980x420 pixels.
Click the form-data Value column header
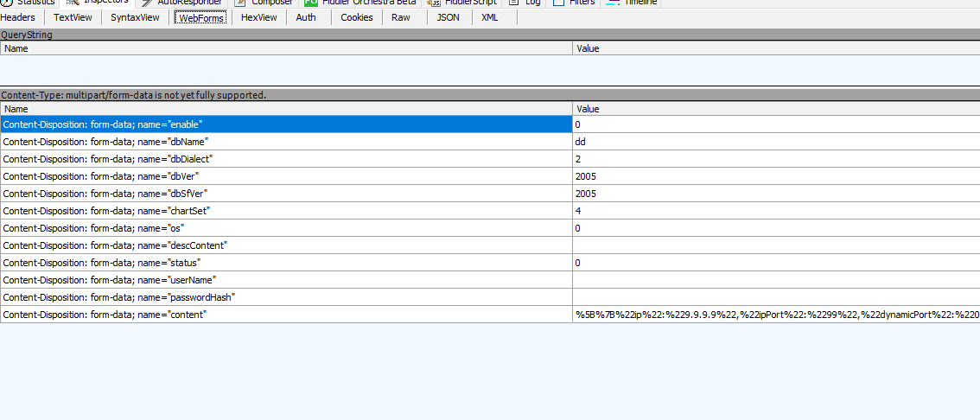[x=776, y=109]
